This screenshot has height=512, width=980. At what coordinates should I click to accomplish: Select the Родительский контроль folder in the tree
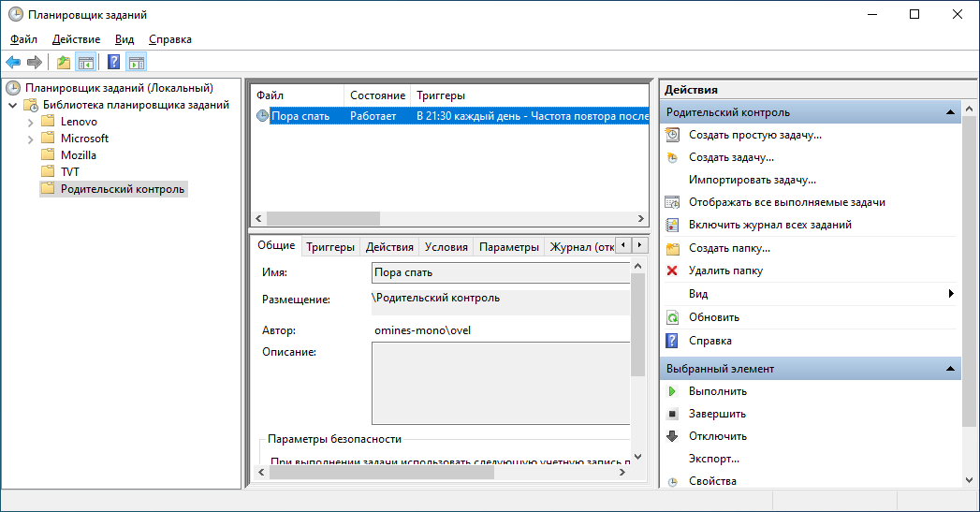coord(123,189)
